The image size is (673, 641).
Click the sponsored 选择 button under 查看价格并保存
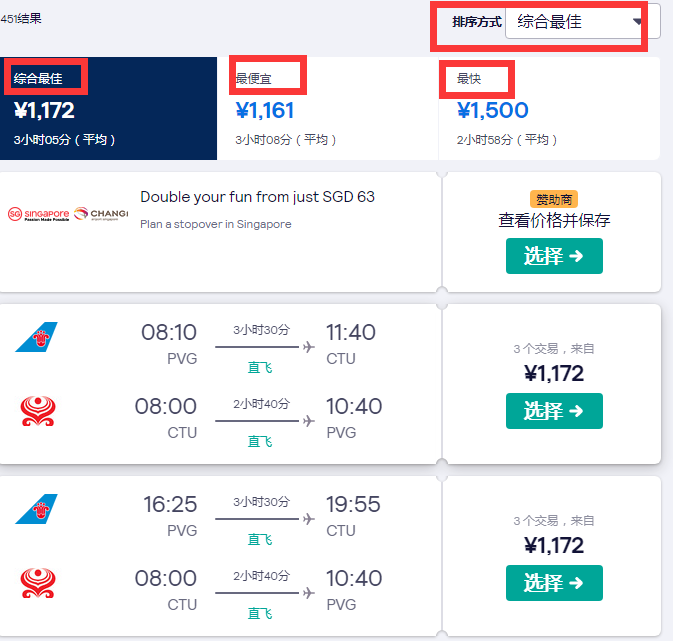tap(554, 256)
